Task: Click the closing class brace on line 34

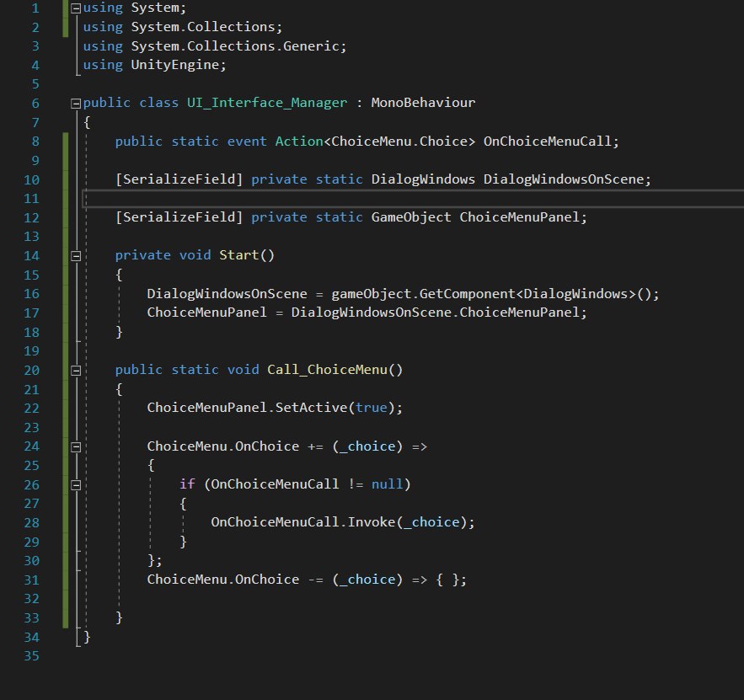Action: [87, 637]
